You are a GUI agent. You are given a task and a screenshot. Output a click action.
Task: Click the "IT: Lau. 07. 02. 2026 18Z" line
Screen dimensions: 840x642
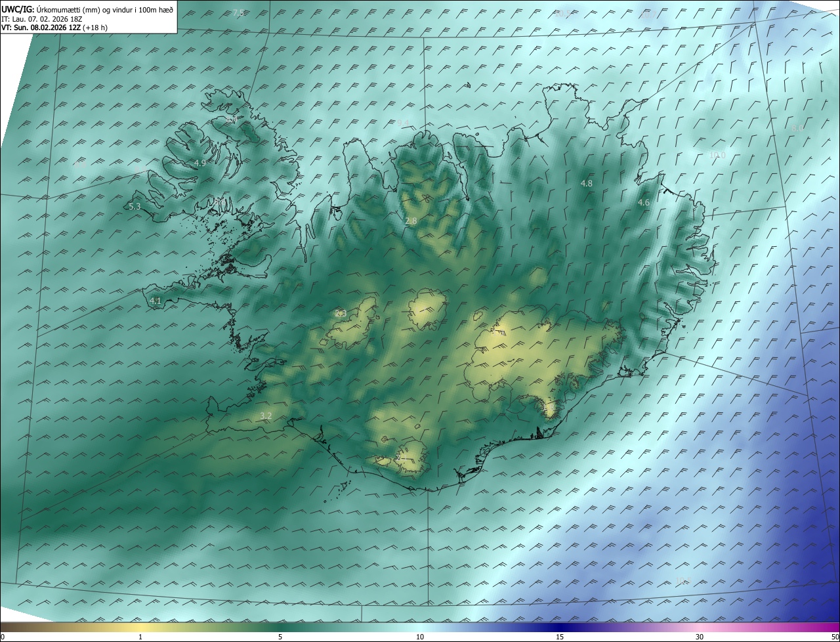coord(41,19)
